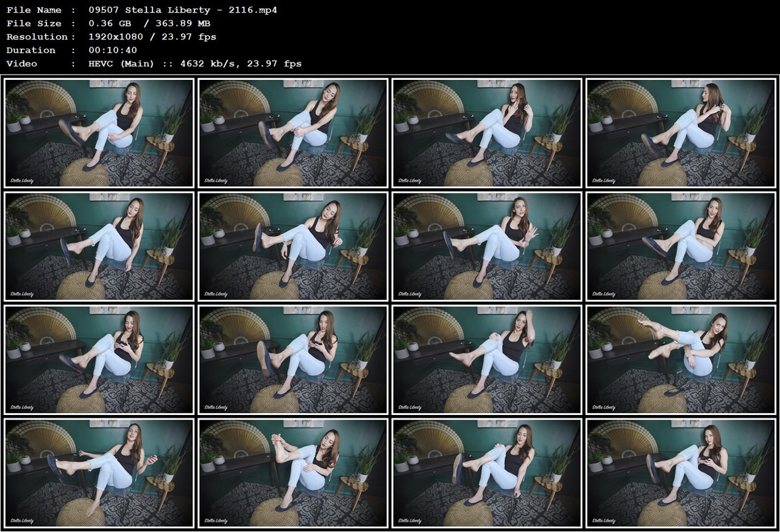
Task: Click the duration value '00:10:40'
Action: click(x=112, y=51)
